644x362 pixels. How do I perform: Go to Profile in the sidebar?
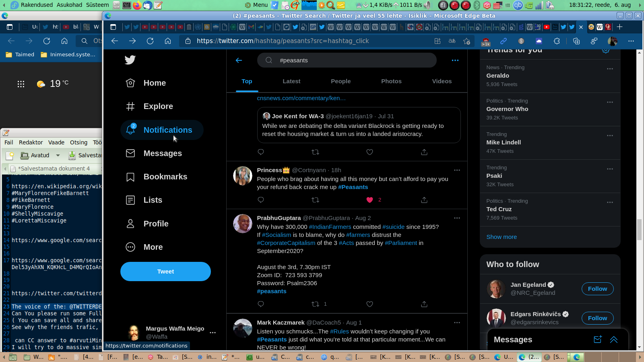(147, 224)
